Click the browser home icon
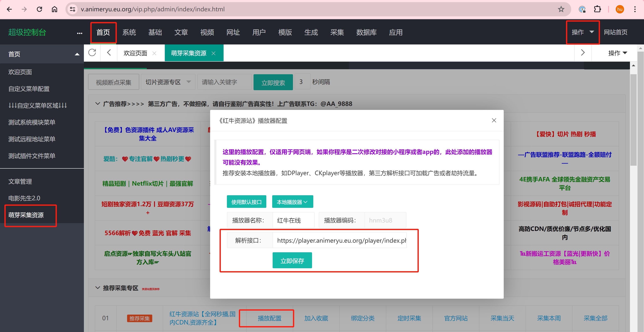The width and height of the screenshot is (644, 332). tap(55, 9)
